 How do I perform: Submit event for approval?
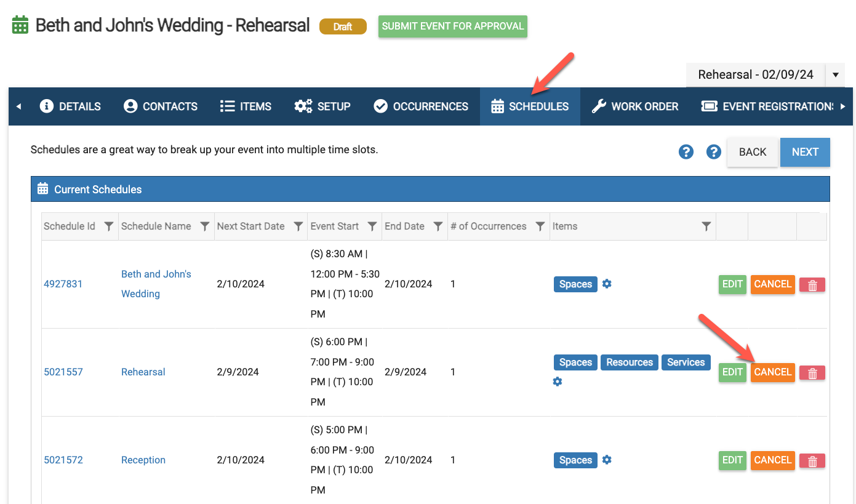tap(452, 26)
